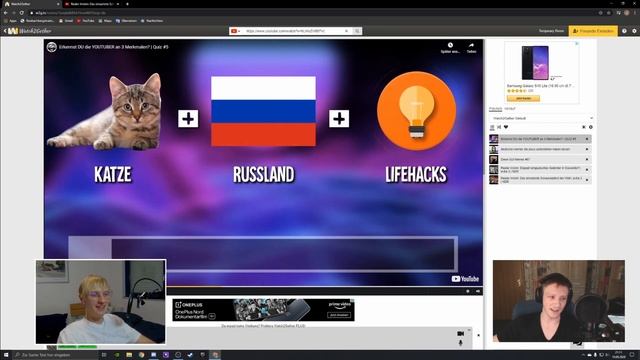Switch to the Playlists tab
The image size is (640, 360).
(x=496, y=109)
